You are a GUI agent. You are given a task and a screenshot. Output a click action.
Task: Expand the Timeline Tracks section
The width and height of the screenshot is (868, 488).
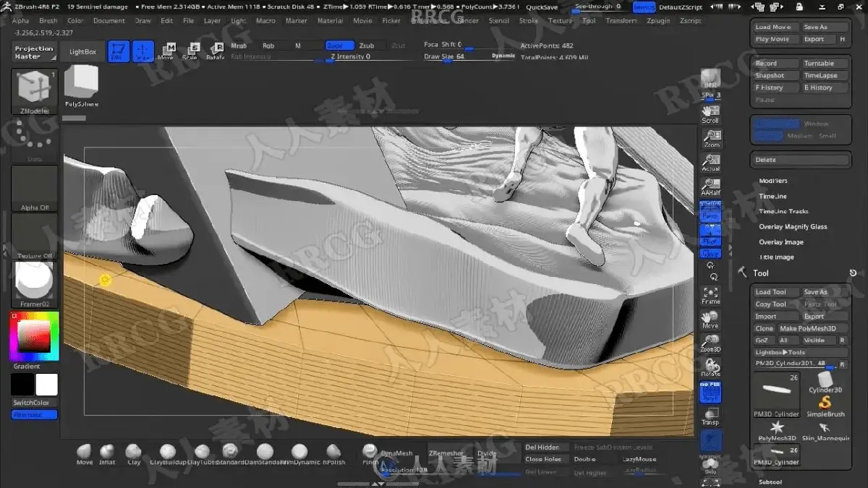783,211
